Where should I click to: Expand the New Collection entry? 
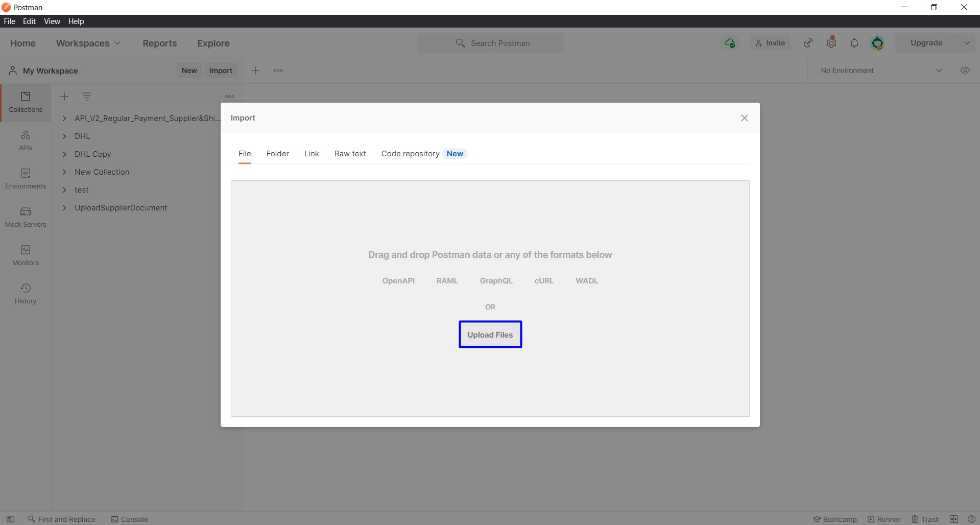64,172
